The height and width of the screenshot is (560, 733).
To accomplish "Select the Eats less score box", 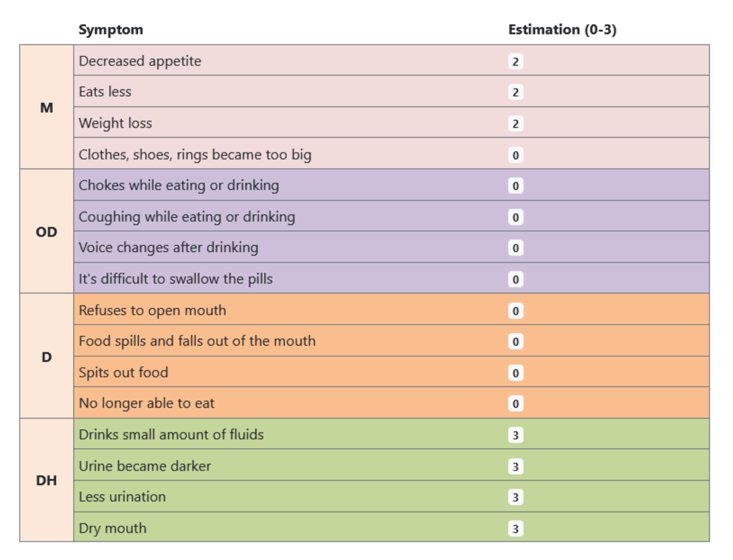I will [x=515, y=92].
